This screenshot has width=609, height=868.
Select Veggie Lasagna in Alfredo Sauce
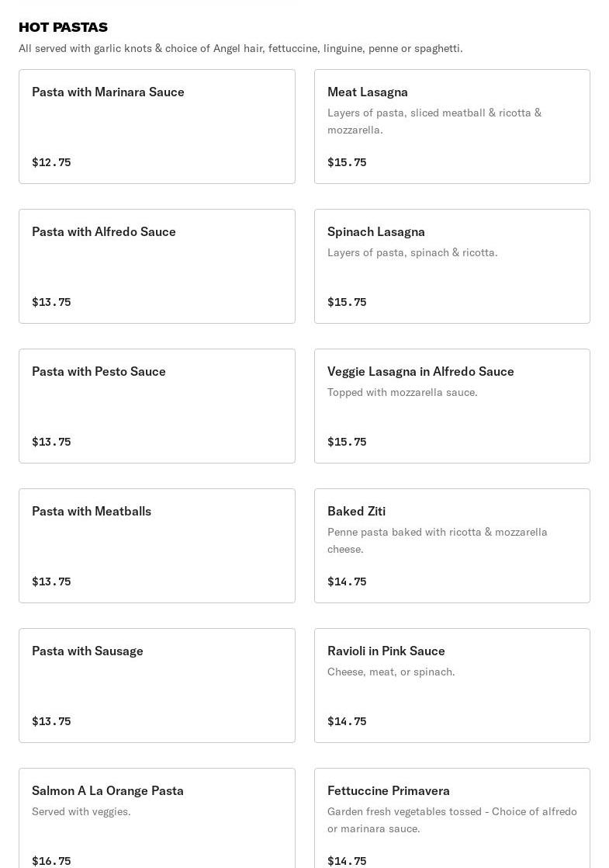point(452,406)
